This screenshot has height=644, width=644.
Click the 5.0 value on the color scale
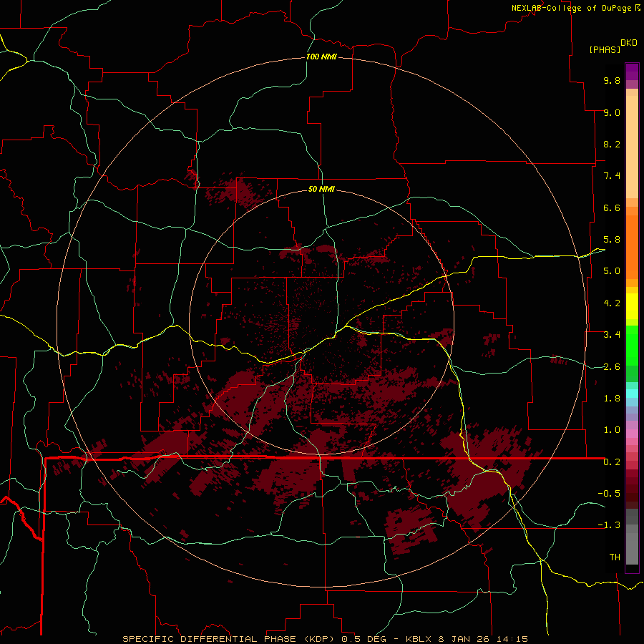coord(612,271)
